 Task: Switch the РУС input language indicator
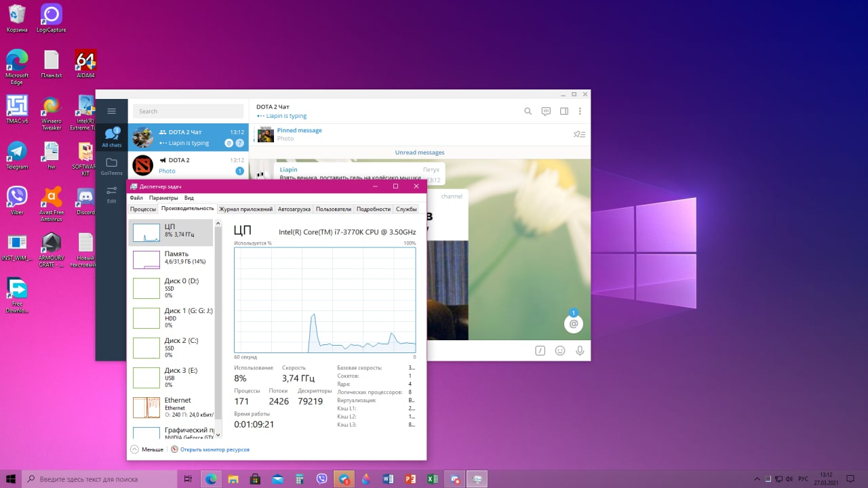[802, 479]
